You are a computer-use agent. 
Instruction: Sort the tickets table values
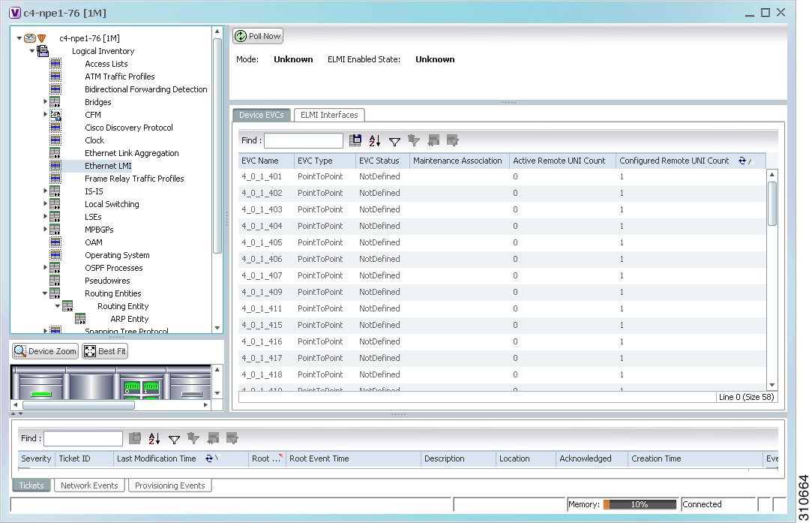[154, 438]
